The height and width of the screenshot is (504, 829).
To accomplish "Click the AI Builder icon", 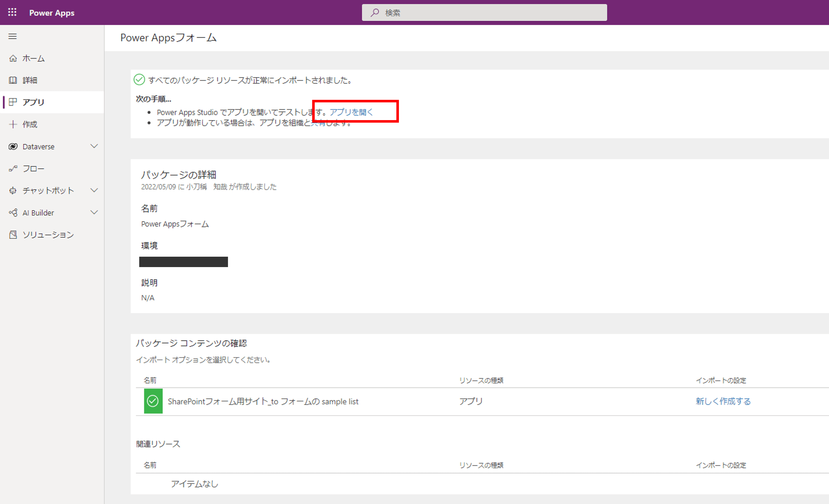I will (13, 213).
